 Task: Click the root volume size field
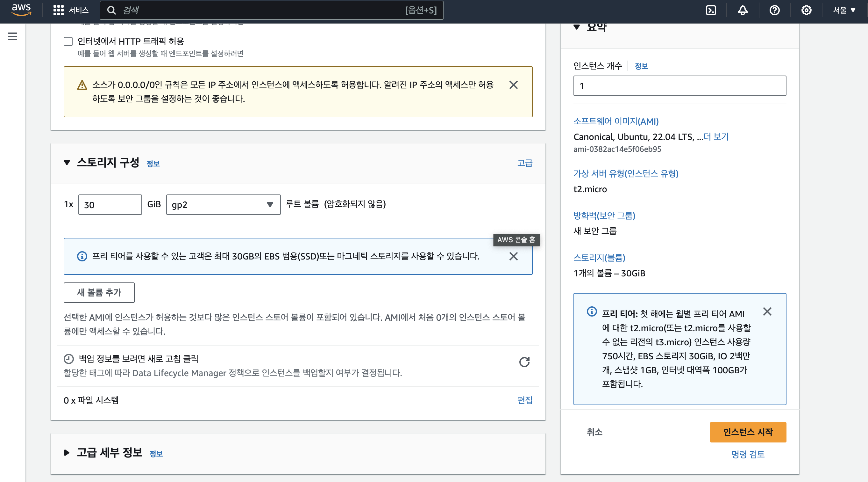pyautogui.click(x=110, y=204)
